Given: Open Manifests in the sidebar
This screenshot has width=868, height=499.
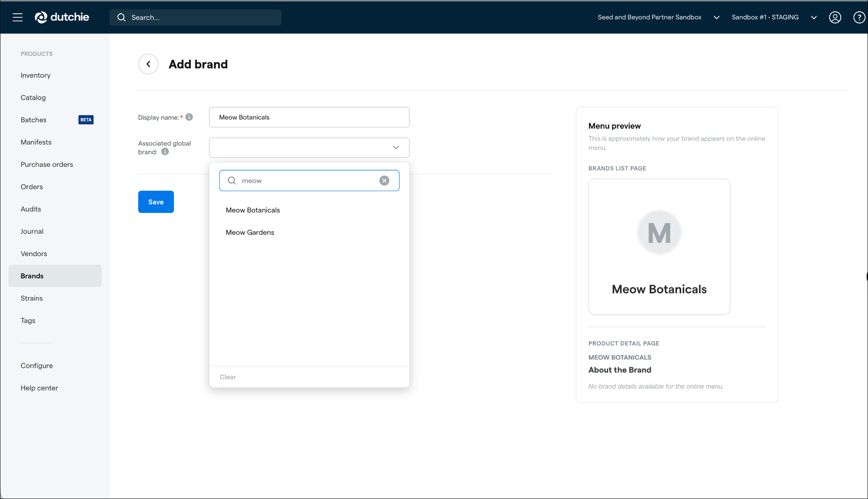Looking at the screenshot, I should 55,142.
